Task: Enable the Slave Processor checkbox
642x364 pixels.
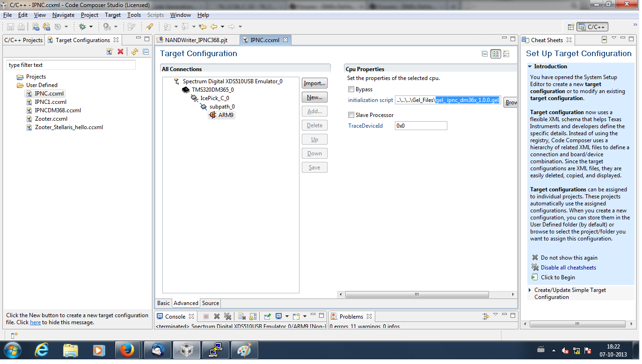Action: click(351, 115)
